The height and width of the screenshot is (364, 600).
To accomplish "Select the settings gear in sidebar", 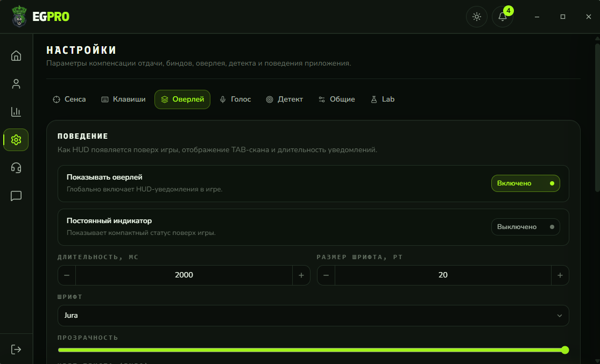I will click(x=16, y=140).
